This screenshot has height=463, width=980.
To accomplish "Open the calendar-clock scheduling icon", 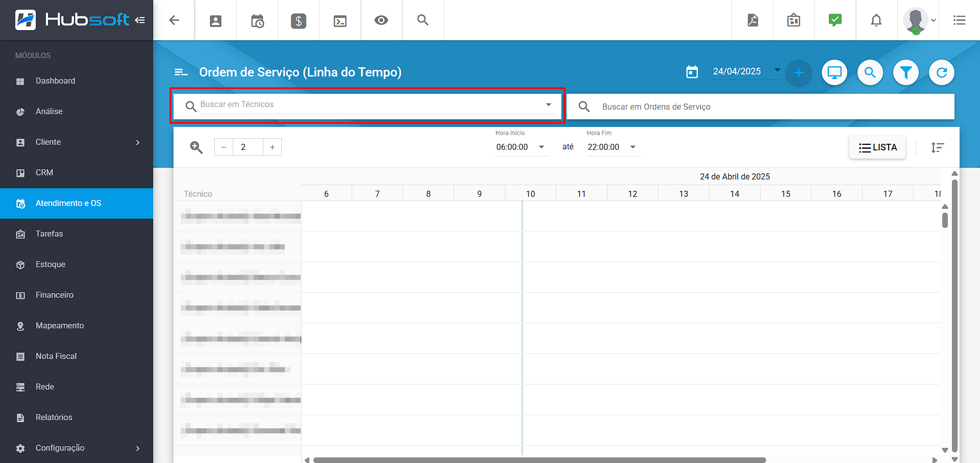I will pos(257,21).
